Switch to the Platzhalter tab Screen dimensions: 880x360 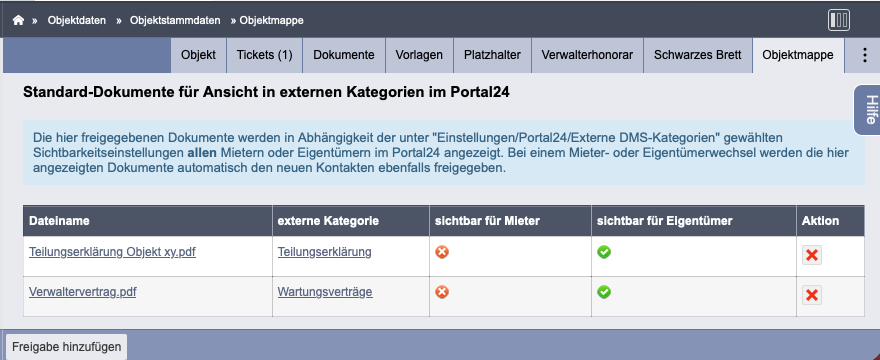tap(492, 55)
